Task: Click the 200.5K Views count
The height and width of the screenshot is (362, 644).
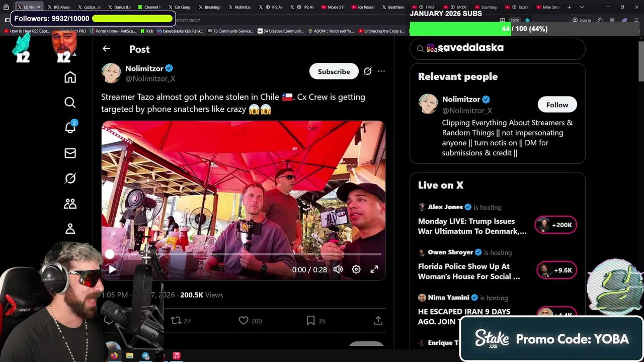Action: [201, 295]
